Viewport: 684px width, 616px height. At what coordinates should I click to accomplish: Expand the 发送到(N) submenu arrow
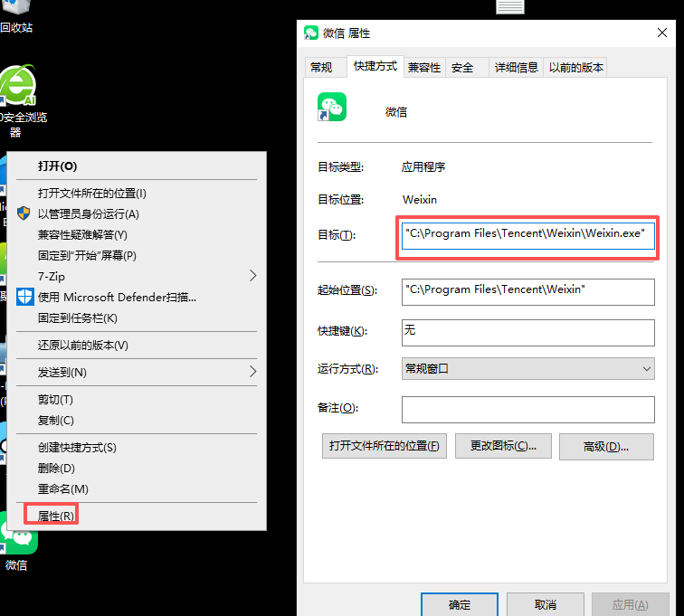click(253, 372)
